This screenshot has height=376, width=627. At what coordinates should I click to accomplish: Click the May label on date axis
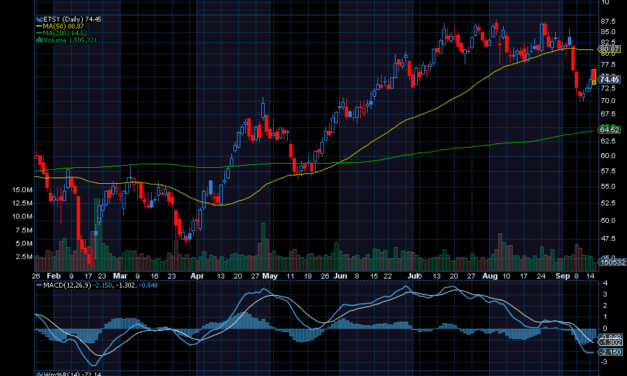(270, 276)
